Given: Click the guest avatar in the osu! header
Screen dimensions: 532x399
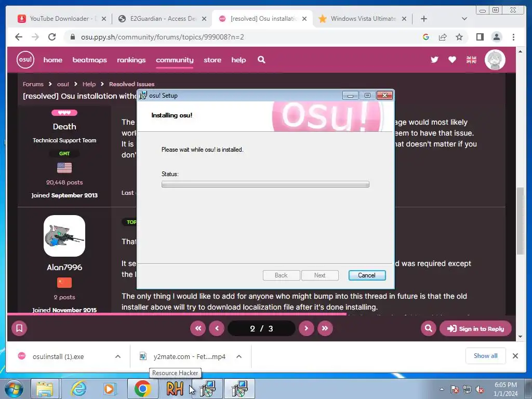Looking at the screenshot, I should tap(495, 60).
